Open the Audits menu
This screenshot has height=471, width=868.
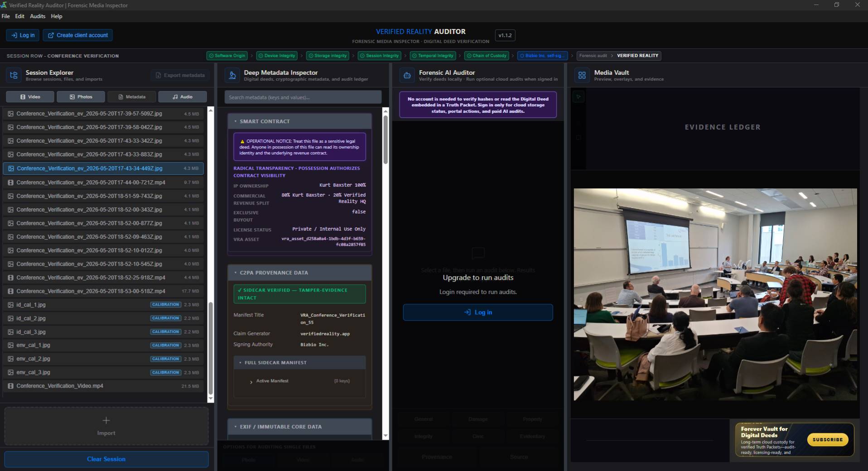(38, 16)
